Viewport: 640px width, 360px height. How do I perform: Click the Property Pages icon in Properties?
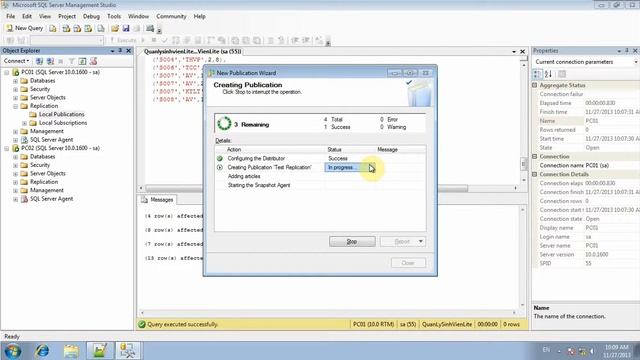coord(562,74)
